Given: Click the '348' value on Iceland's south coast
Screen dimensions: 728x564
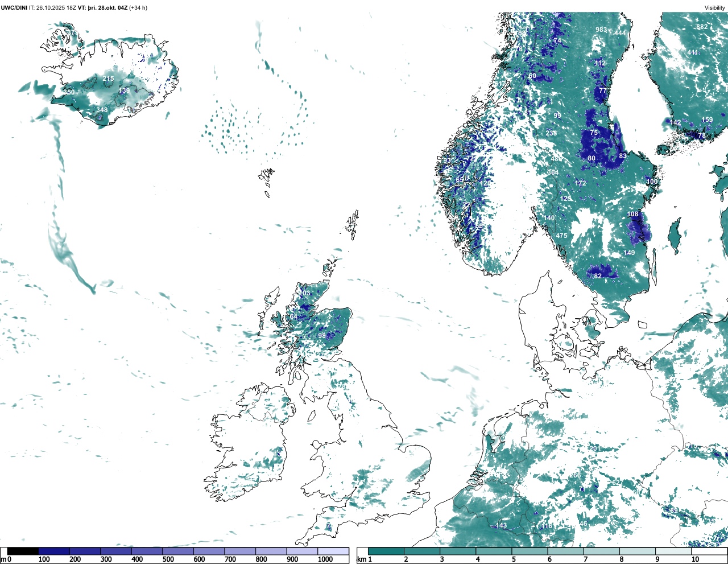Looking at the screenshot, I should click(x=102, y=110).
